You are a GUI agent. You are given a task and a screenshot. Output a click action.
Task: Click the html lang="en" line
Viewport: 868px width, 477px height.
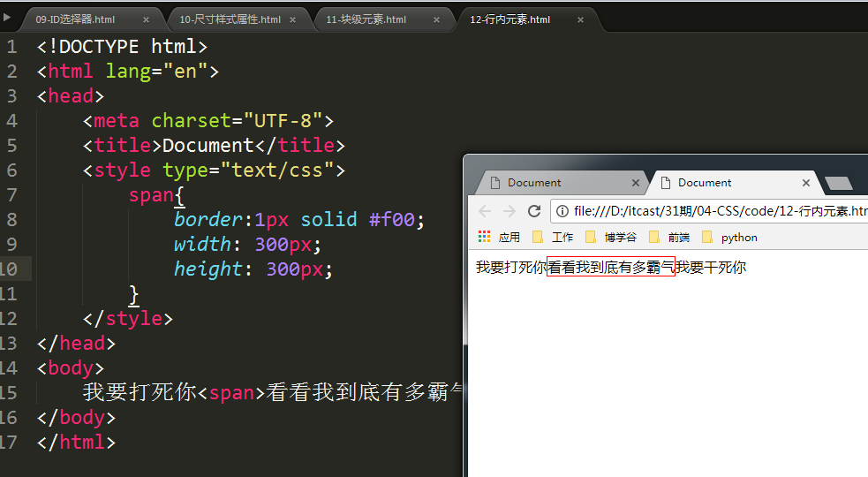(128, 72)
